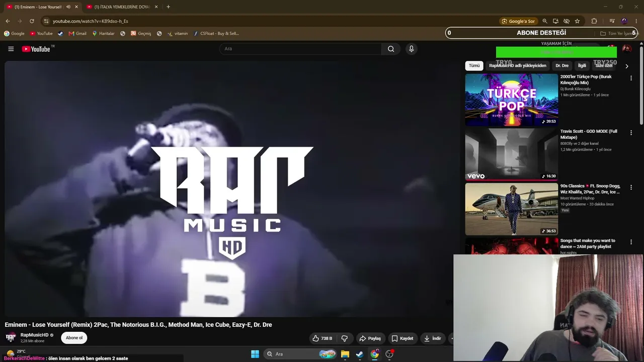Select the RapMusicHD adlı yükleyiciden chip
Screen dimensions: 644x362
coord(517,66)
